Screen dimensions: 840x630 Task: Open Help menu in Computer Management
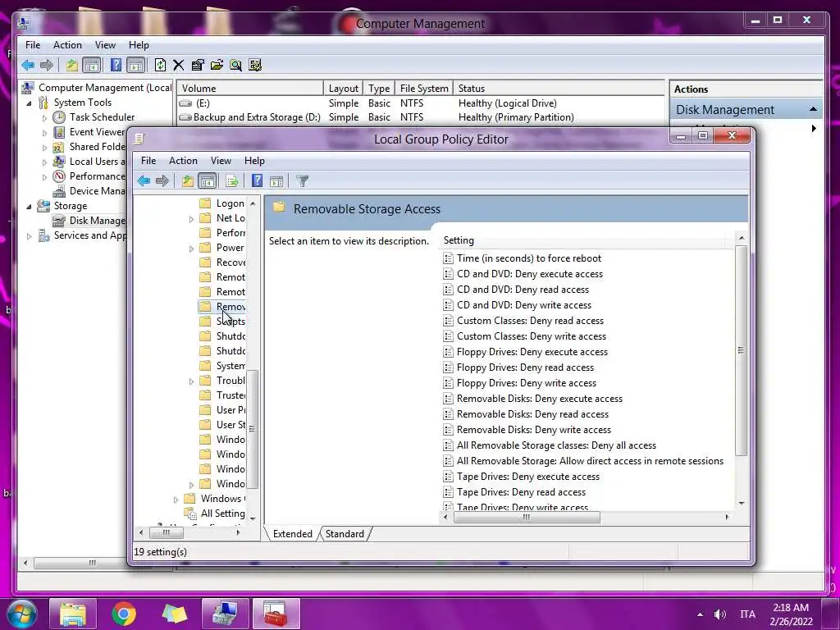139,45
